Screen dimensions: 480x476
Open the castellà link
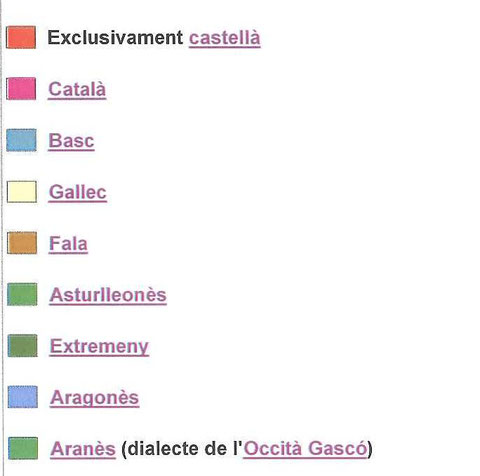225,37
